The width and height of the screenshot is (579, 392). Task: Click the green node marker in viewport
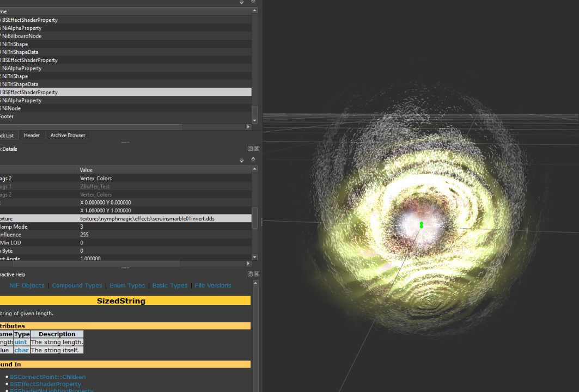coord(422,225)
